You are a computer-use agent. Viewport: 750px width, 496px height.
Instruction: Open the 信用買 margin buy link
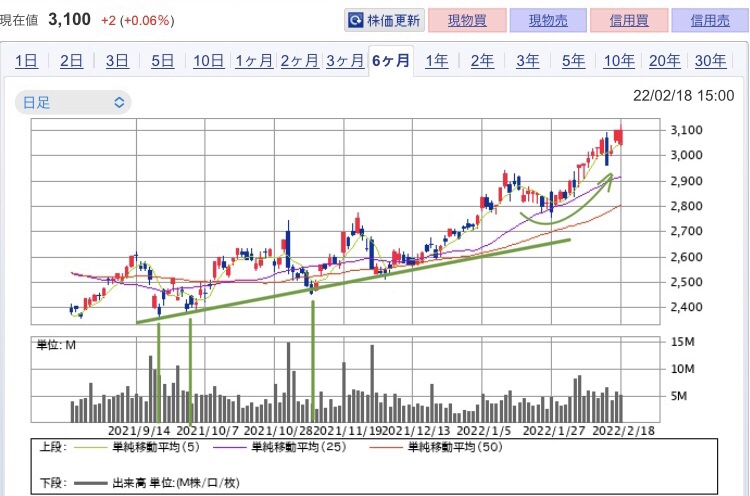click(629, 21)
